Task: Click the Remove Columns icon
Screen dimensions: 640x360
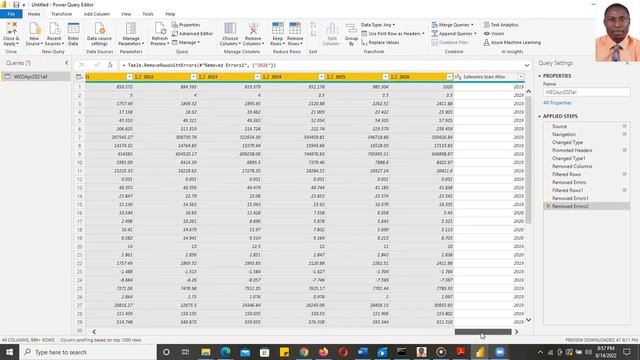Action: [x=253, y=33]
